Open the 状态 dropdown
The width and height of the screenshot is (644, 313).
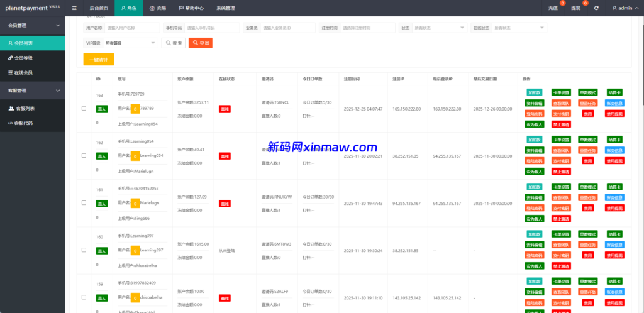pos(440,28)
